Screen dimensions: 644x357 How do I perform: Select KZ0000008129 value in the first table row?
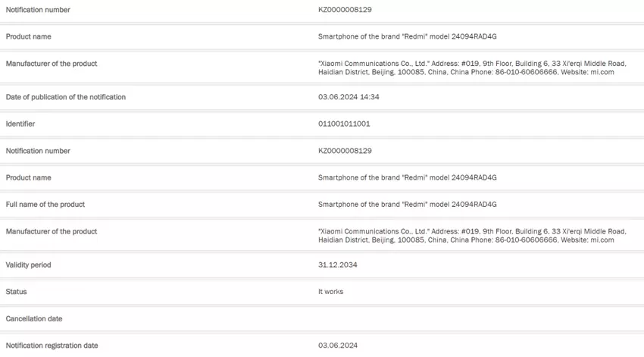coord(345,10)
